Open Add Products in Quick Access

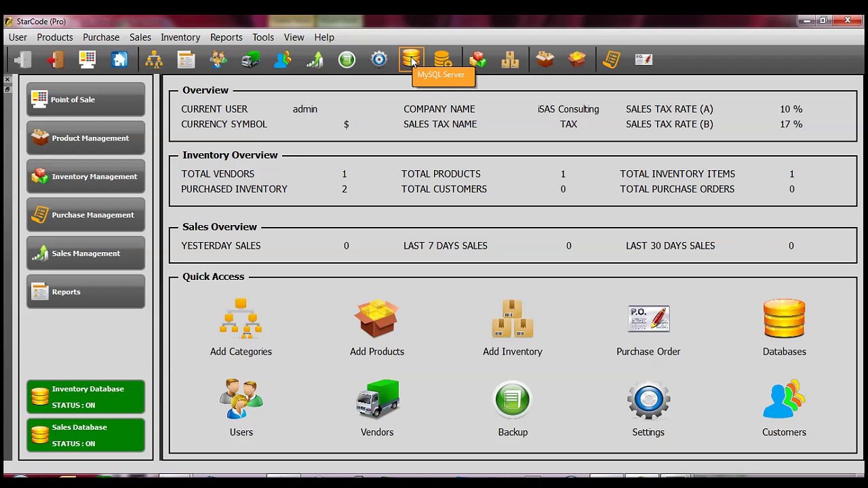coord(377,327)
